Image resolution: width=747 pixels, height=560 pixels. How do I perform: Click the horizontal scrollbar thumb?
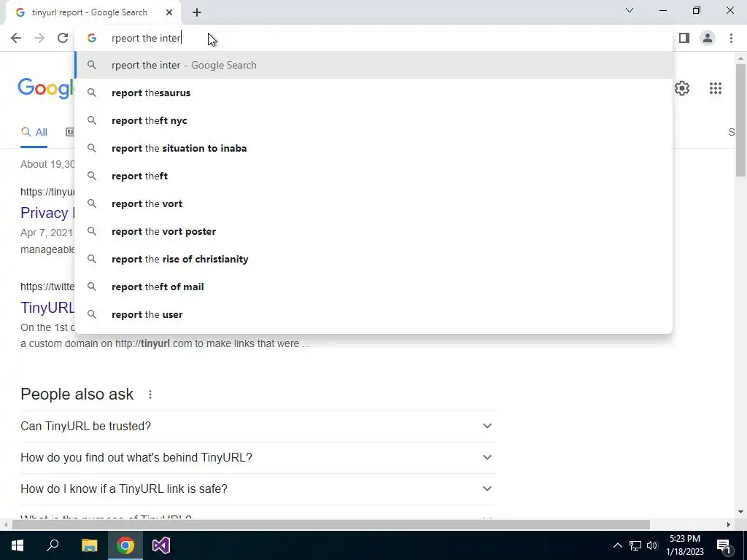tap(331, 525)
